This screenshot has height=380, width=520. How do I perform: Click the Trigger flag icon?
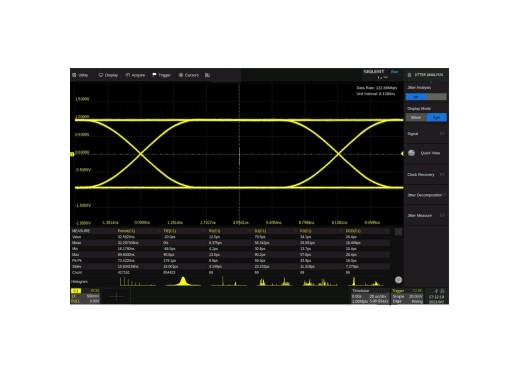pos(154,75)
